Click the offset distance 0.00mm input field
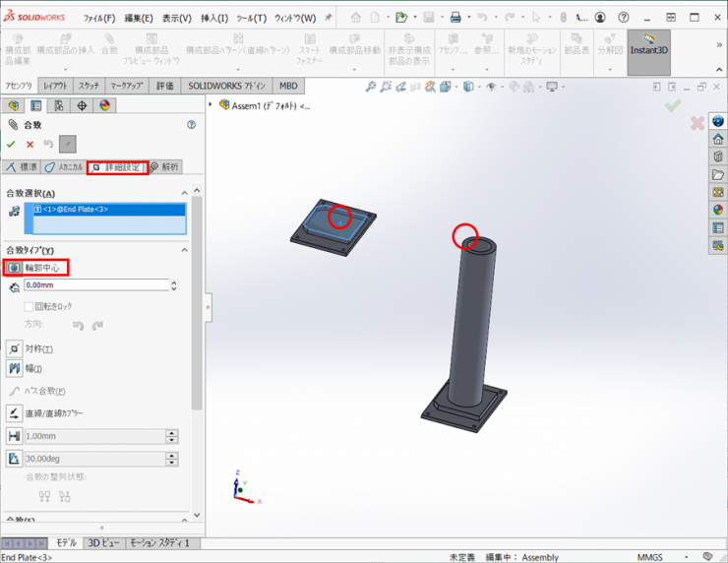728x563 pixels. (96, 285)
